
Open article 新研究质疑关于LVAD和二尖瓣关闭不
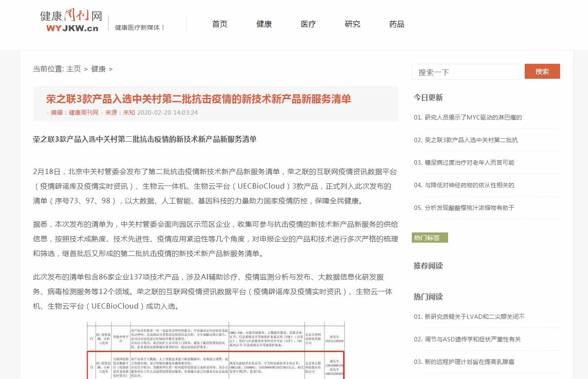[475, 317]
